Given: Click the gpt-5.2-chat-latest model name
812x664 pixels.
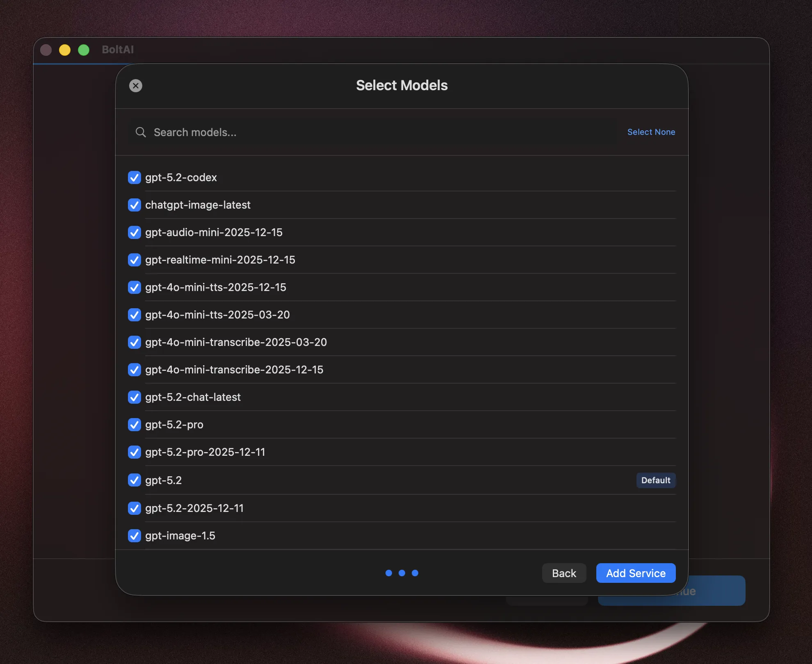Looking at the screenshot, I should pyautogui.click(x=193, y=397).
